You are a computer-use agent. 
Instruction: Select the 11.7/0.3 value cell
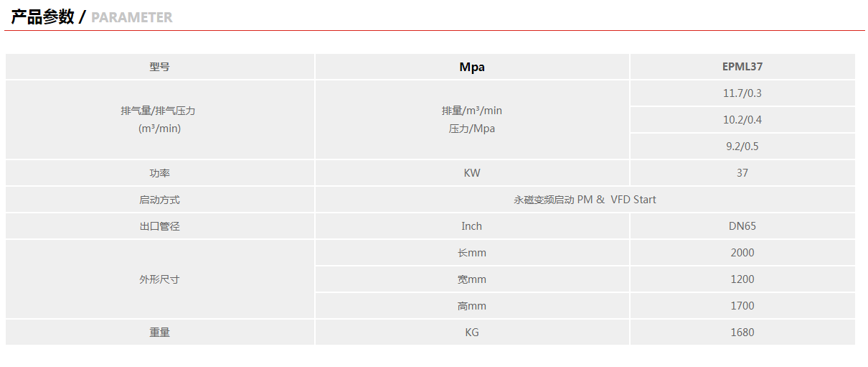[x=742, y=93]
